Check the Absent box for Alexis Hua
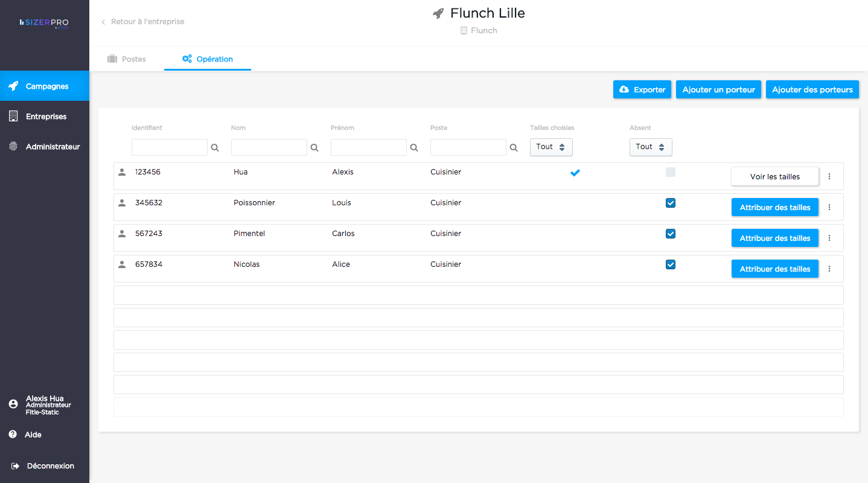Viewport: 868px width, 483px height. pyautogui.click(x=670, y=172)
